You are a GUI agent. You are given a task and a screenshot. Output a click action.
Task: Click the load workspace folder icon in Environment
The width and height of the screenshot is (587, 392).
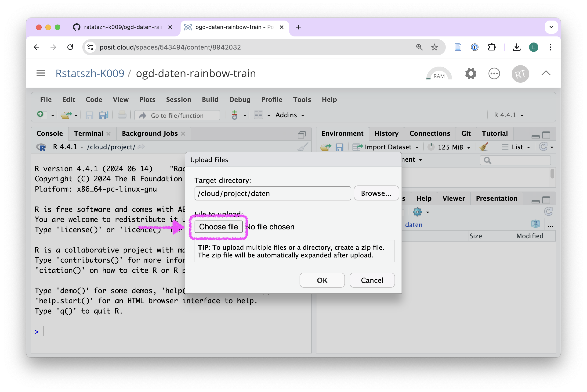pos(326,147)
